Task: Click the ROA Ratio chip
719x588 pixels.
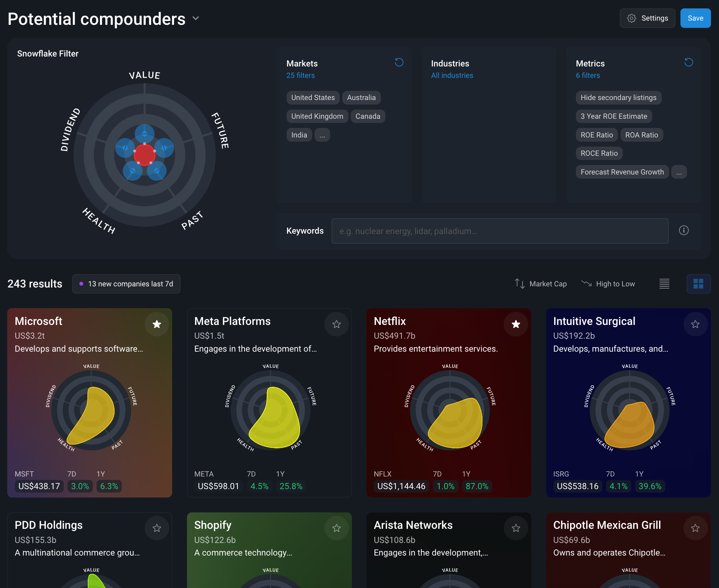Action: (642, 135)
